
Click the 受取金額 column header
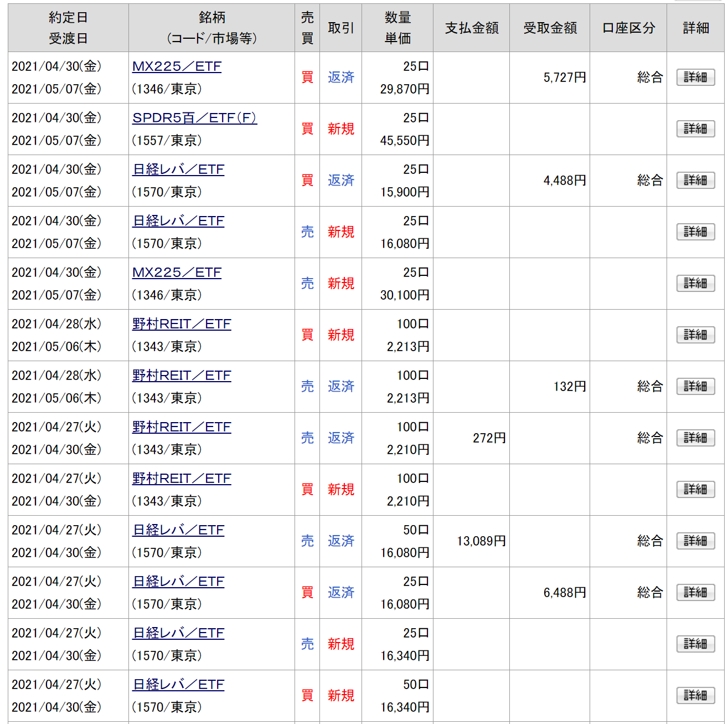pos(550,28)
